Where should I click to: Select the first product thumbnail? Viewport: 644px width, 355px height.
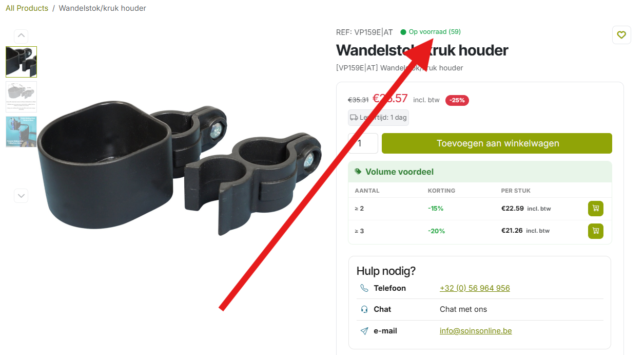tap(21, 62)
